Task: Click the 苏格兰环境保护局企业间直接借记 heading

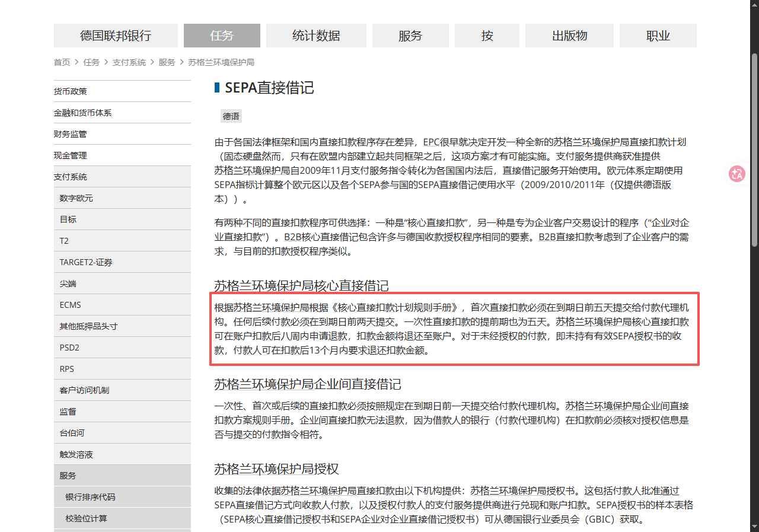Action: 308,384
